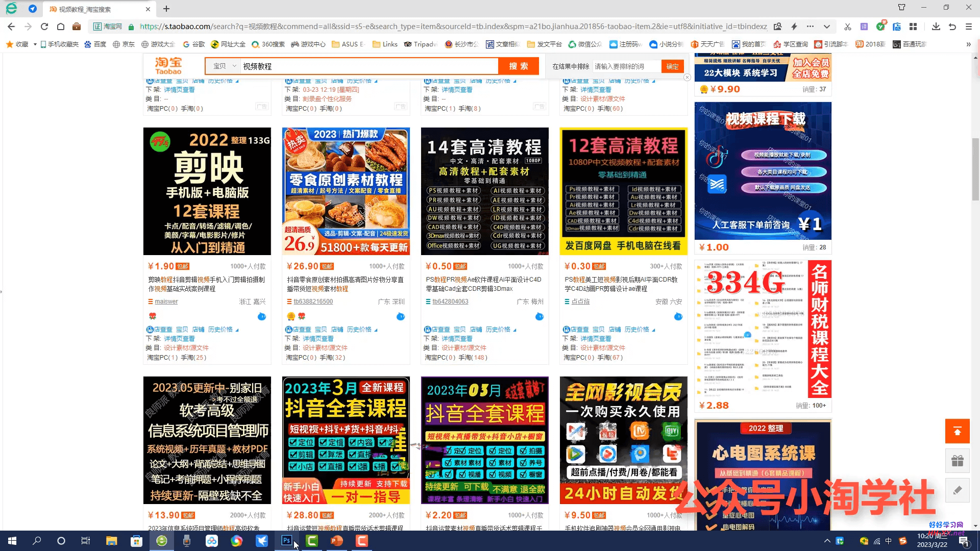Screen dimensions: 980x551
Task: Open 详情页查看 link under the maiswer listing
Action: coord(179,339)
